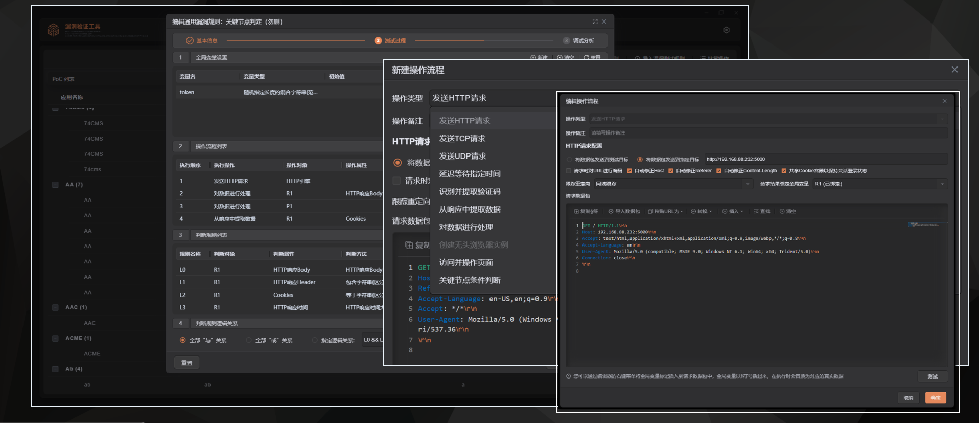This screenshot has width=980, height=423.
Task: Click the info icon beside the hint text
Action: (569, 376)
